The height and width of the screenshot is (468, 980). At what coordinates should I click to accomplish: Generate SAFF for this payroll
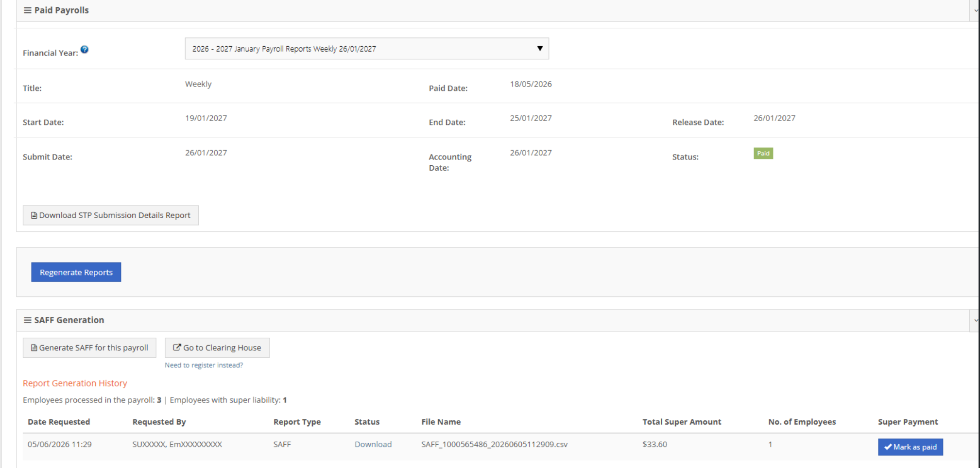click(x=89, y=348)
